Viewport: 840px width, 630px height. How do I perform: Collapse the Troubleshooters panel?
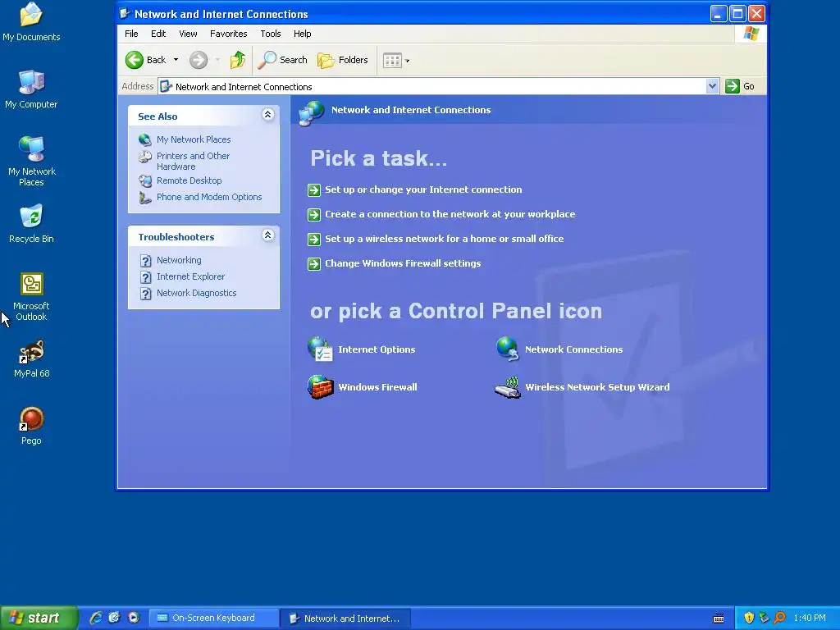point(268,235)
